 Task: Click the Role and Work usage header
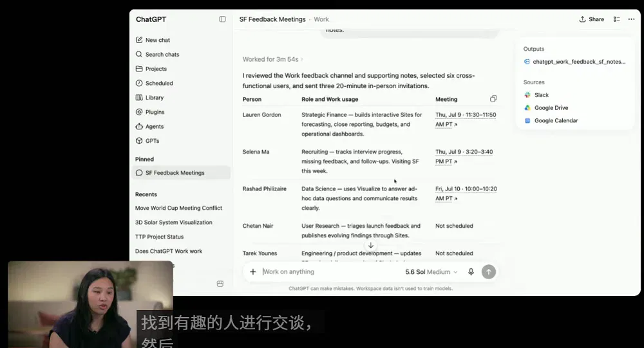330,99
